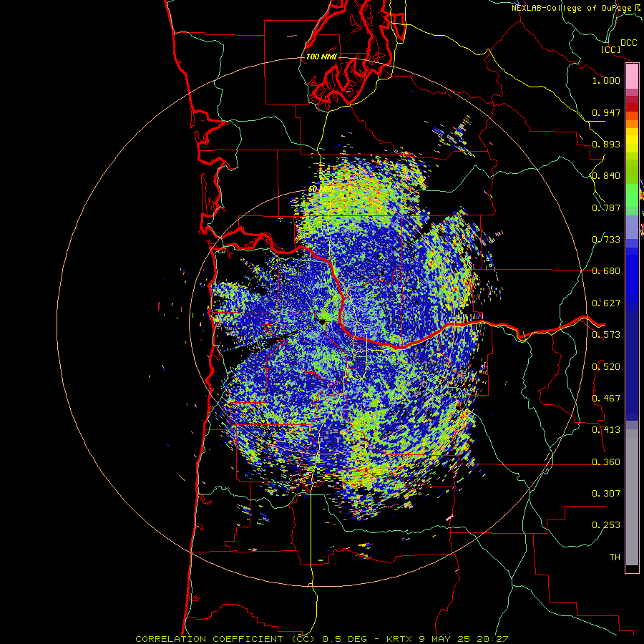Click the KRTX radar site marker at center
The image size is (644, 644).
click(x=321, y=322)
